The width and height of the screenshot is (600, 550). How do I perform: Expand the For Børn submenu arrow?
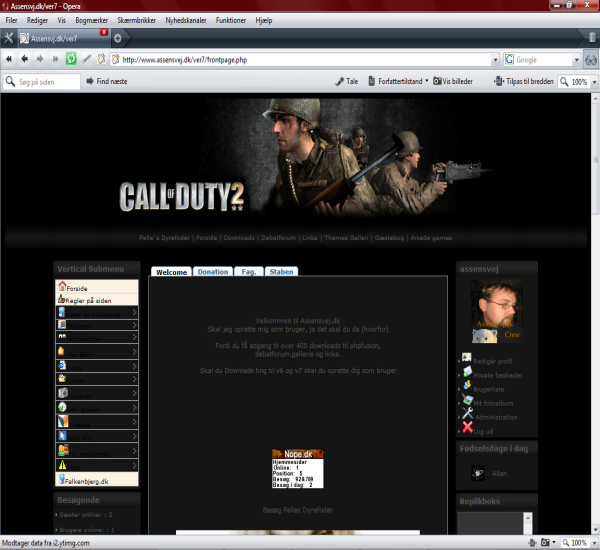[135, 352]
